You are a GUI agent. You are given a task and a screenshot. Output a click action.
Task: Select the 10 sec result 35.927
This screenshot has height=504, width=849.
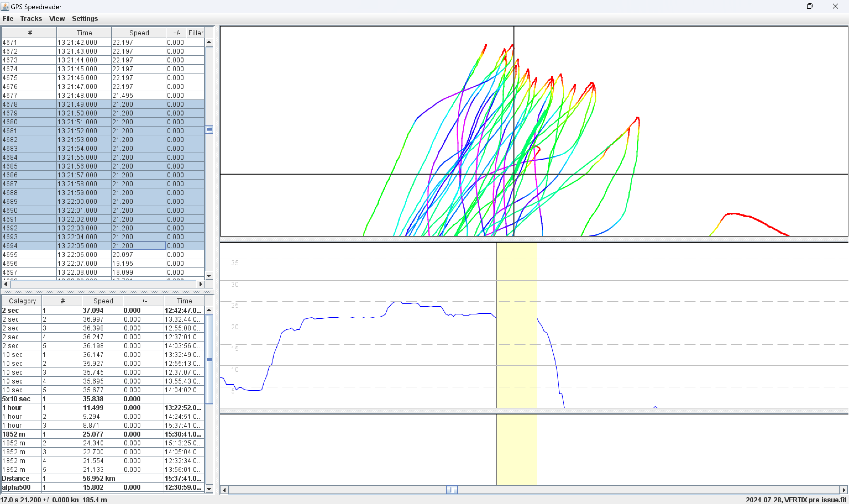click(103, 363)
